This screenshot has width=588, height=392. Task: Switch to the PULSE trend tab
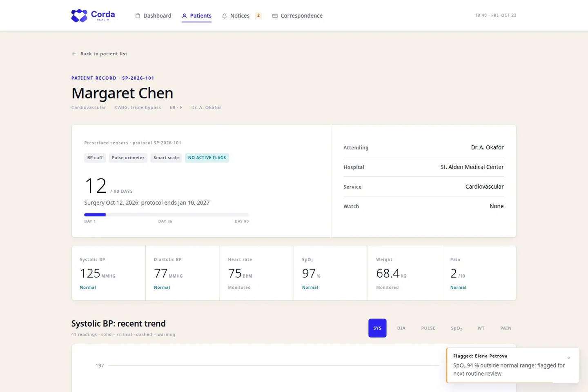(428, 328)
